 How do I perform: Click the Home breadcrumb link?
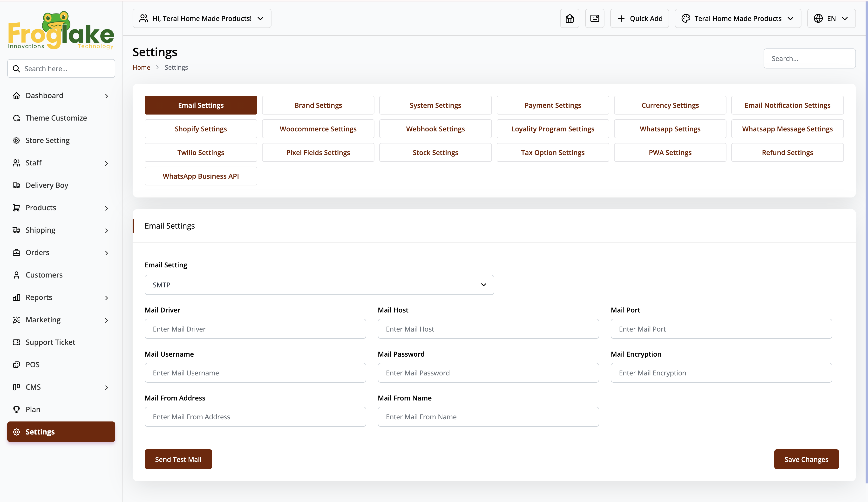(141, 68)
